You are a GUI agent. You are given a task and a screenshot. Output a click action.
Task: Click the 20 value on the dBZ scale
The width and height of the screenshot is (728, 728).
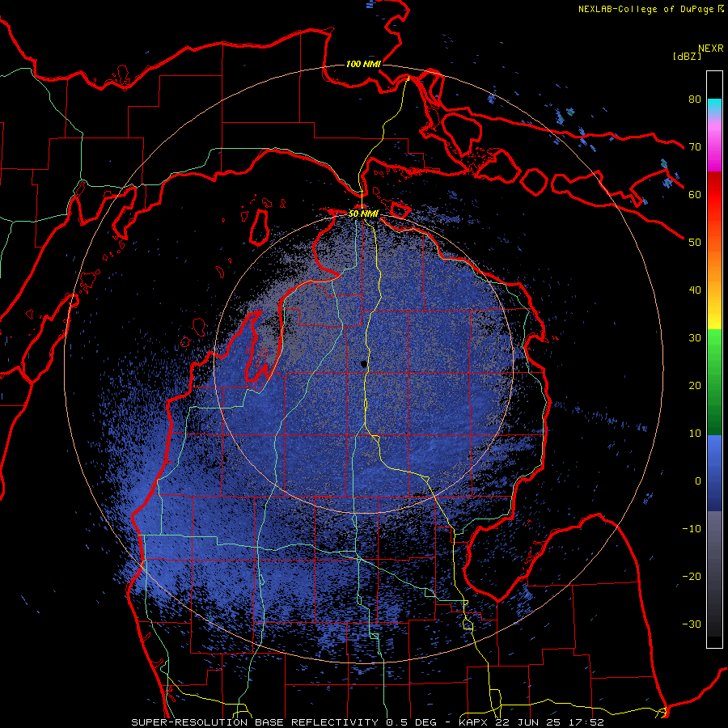(695, 386)
